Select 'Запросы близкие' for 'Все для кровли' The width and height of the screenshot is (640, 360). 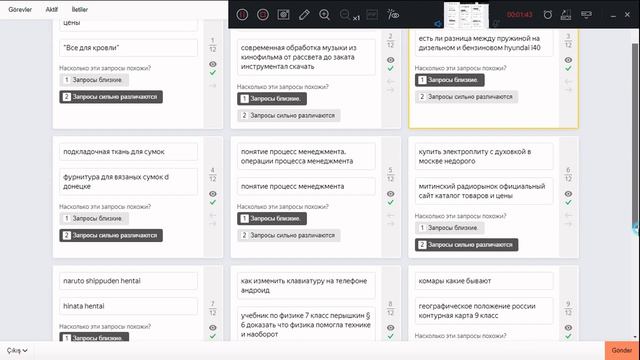point(94,80)
